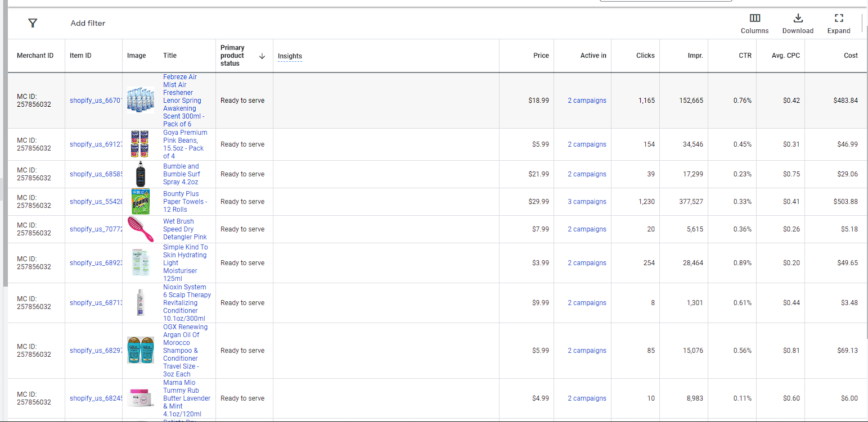
Task: Click the OGX shampoo bottles thumbnail
Action: [x=141, y=350]
